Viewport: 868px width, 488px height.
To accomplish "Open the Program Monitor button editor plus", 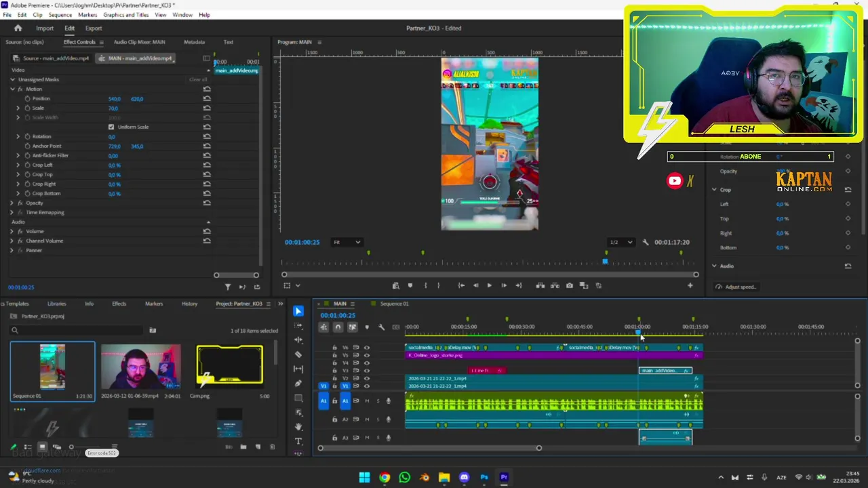I will [x=690, y=285].
